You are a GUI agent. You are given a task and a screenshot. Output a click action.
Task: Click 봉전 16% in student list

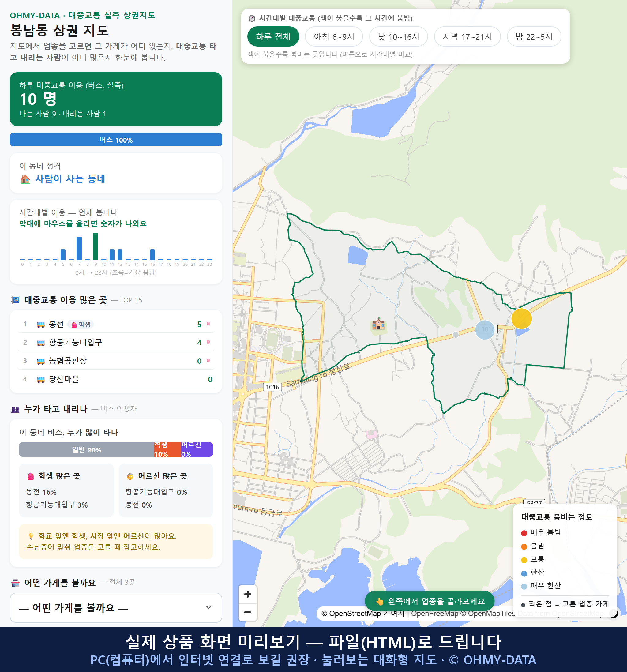coord(41,492)
